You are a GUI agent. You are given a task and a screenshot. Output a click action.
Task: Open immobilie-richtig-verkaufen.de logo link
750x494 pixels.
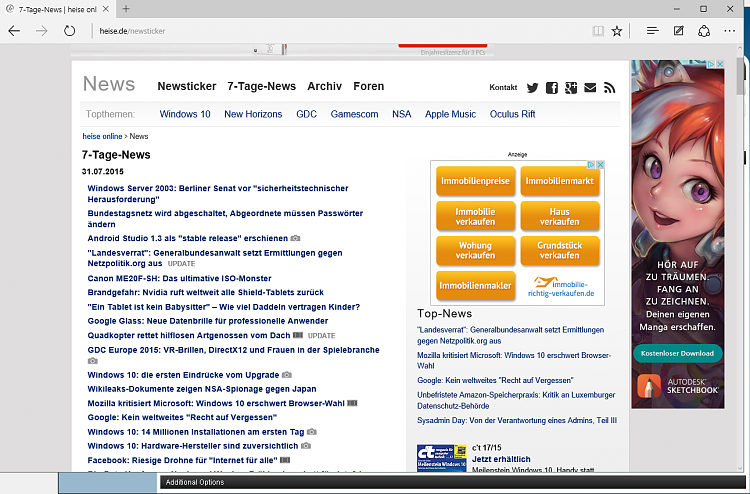(561, 287)
